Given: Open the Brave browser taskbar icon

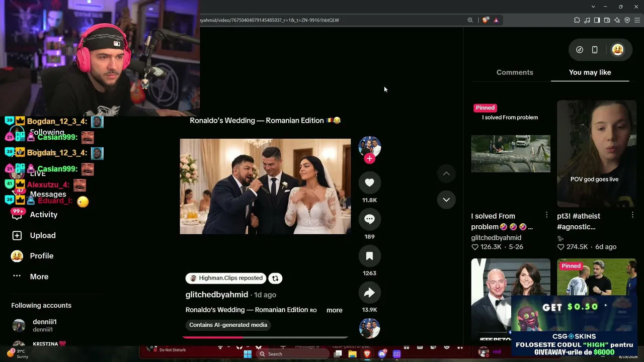Looking at the screenshot, I should click(x=367, y=354).
